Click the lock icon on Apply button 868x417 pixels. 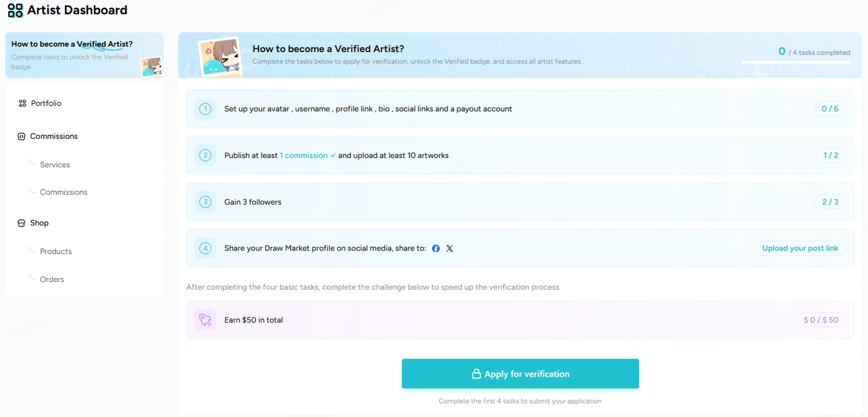coord(476,374)
